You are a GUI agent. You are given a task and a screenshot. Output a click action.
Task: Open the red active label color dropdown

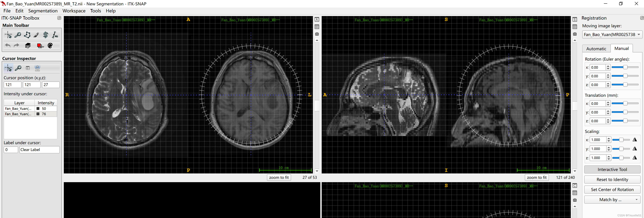(40, 46)
